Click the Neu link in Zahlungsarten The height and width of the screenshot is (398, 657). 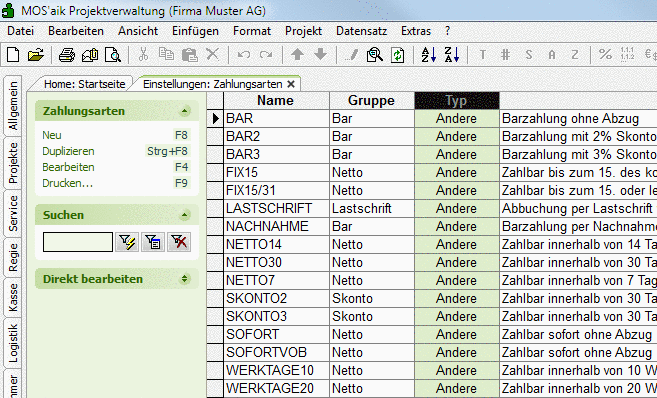pos(52,135)
